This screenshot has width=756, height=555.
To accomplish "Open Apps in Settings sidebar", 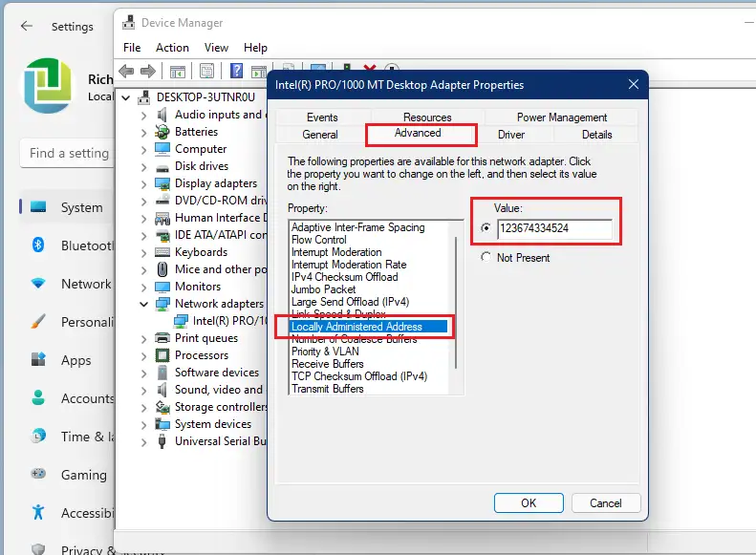I will click(x=68, y=360).
